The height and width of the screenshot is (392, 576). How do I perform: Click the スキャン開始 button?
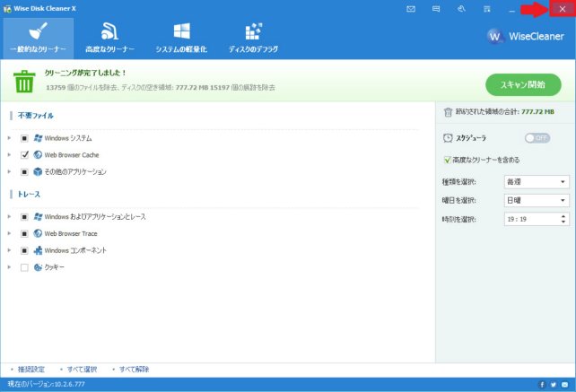523,85
